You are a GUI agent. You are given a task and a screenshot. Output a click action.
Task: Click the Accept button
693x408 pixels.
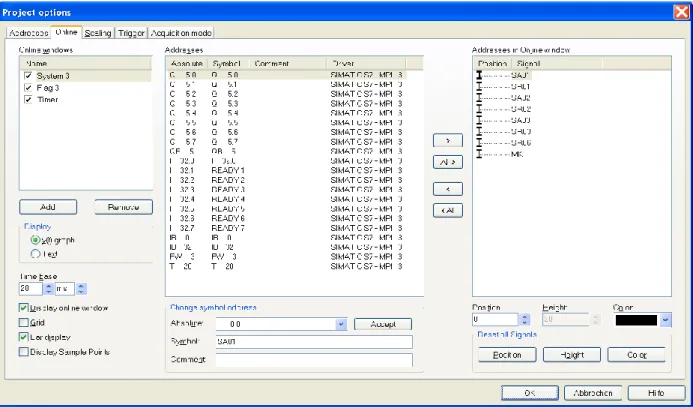click(383, 324)
